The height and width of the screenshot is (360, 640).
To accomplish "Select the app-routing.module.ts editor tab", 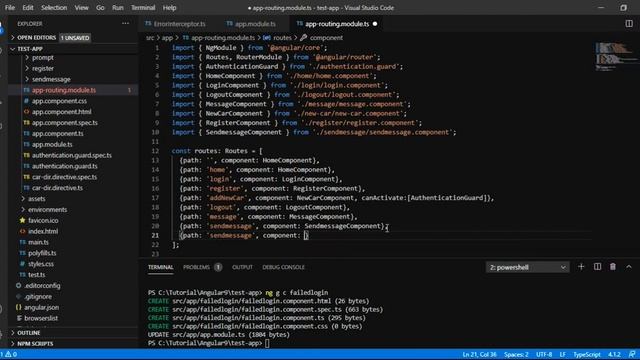I will click(x=337, y=24).
